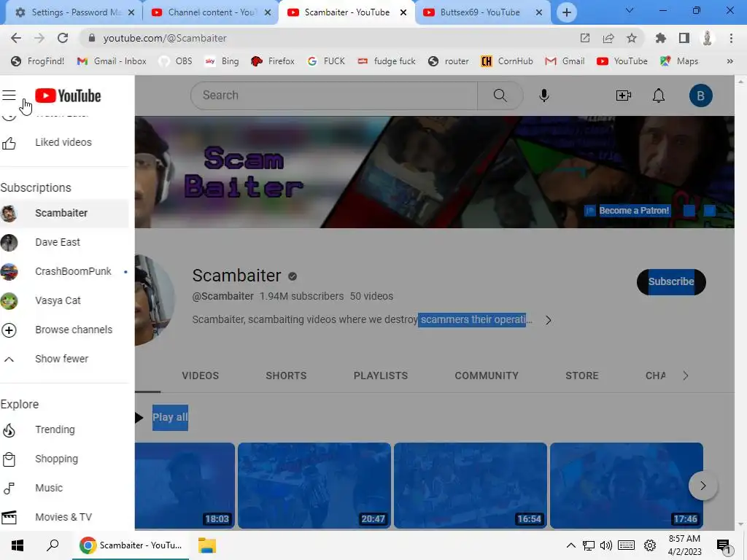Viewport: 747px width, 560px height.
Task: Open tab search dropdown chevron
Action: tap(630, 10)
